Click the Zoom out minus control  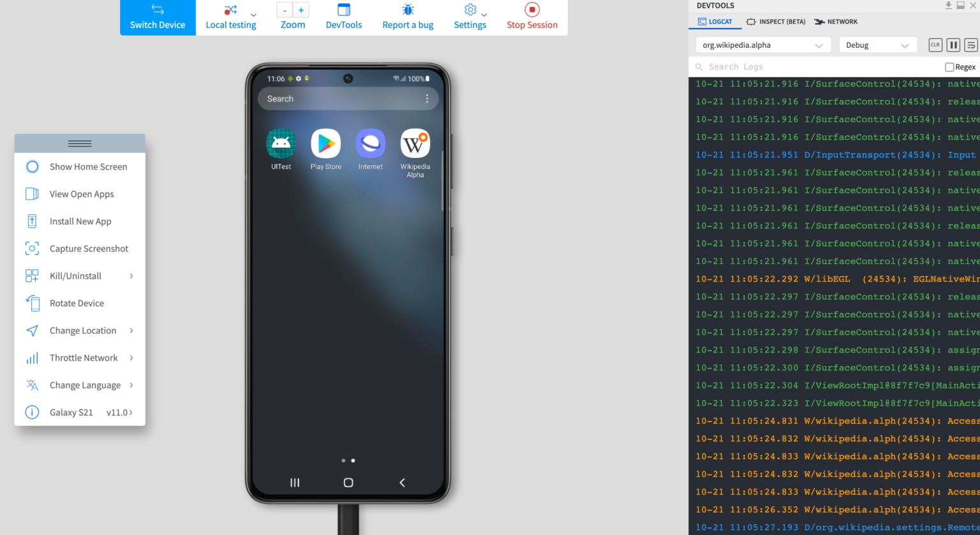click(x=285, y=10)
